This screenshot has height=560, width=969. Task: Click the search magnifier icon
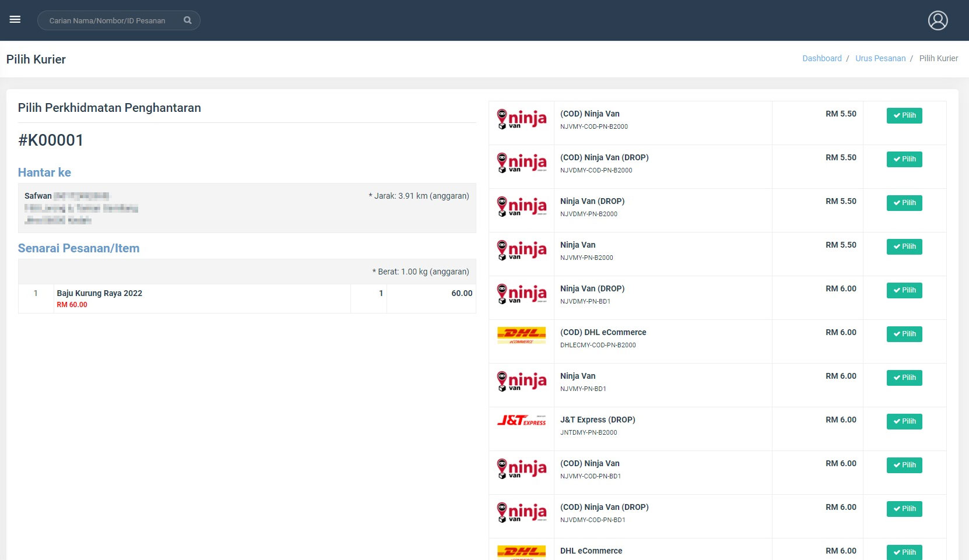[x=188, y=20]
